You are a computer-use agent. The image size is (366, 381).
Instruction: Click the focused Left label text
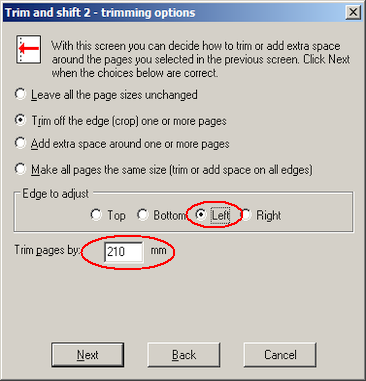point(220,215)
